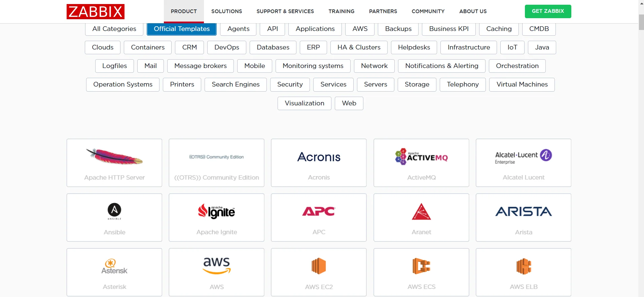Image resolution: width=644 pixels, height=297 pixels.
Task: Select the All Categories filter
Action: [x=114, y=29]
